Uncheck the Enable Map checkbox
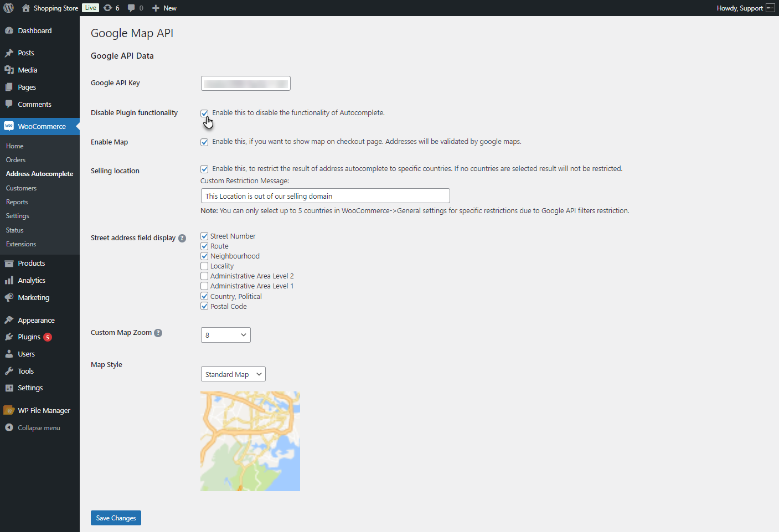This screenshot has width=779, height=532. 204,142
